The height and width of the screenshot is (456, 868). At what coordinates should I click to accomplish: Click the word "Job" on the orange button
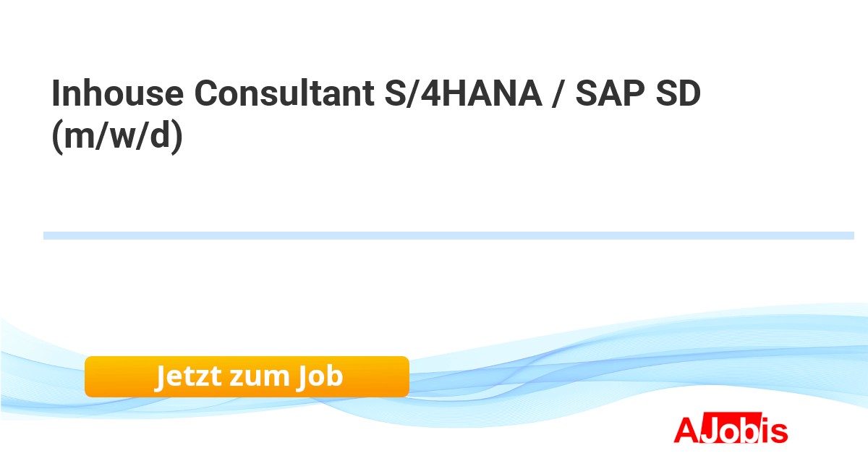[x=319, y=376]
